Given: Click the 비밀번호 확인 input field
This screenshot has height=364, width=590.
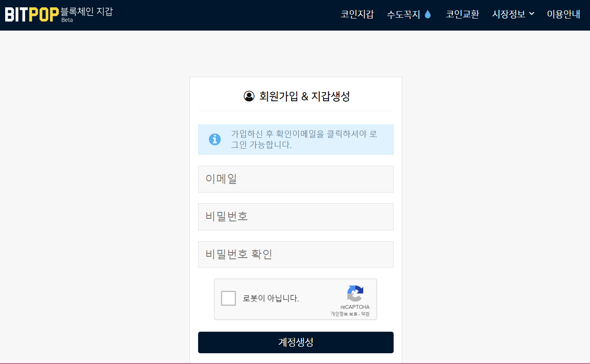Looking at the screenshot, I should coord(295,255).
